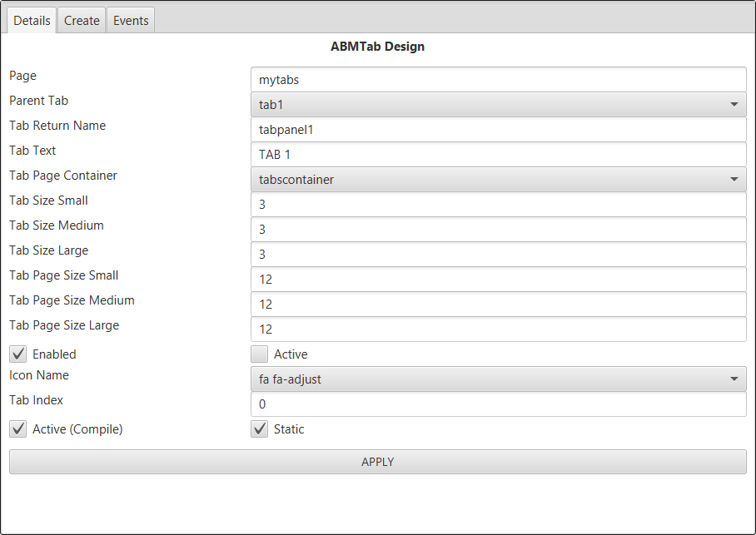Click the Tab Page Size Small field
This screenshot has height=535, width=756.
pyautogui.click(x=498, y=280)
